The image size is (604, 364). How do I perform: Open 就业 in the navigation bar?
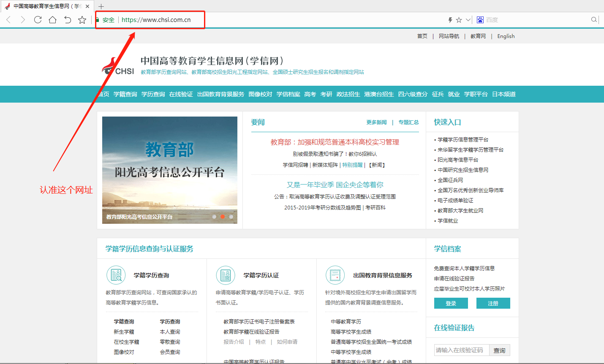tap(454, 94)
